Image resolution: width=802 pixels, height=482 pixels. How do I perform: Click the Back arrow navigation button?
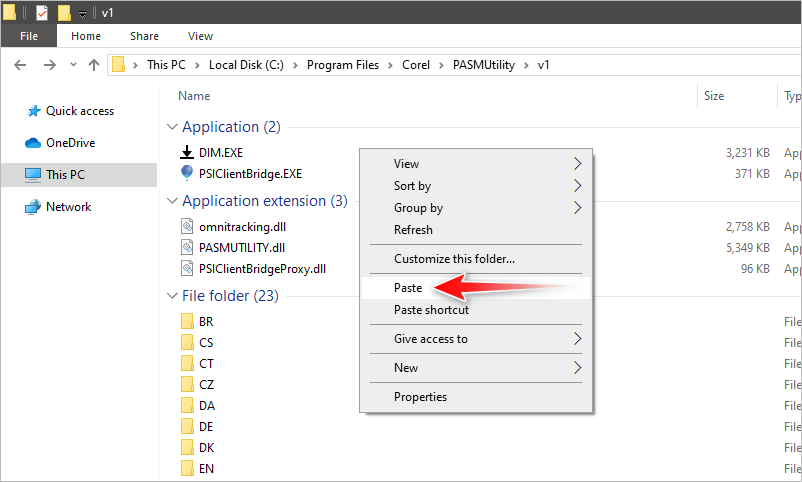point(21,65)
